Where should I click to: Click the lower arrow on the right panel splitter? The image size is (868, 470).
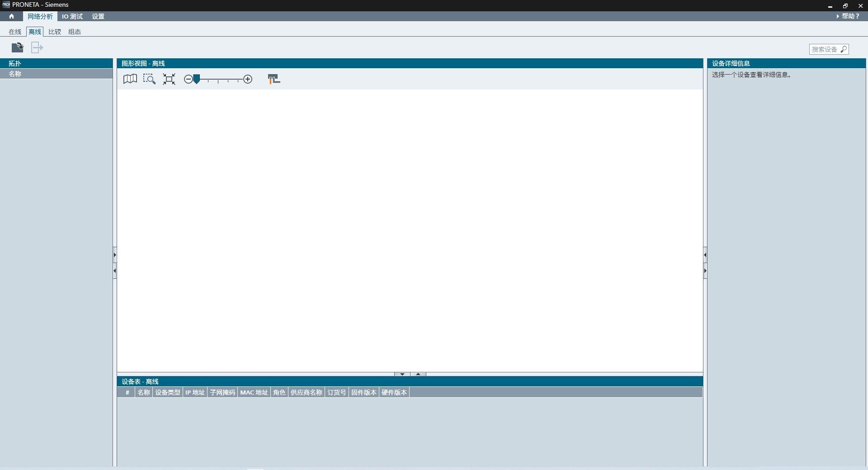click(705, 271)
